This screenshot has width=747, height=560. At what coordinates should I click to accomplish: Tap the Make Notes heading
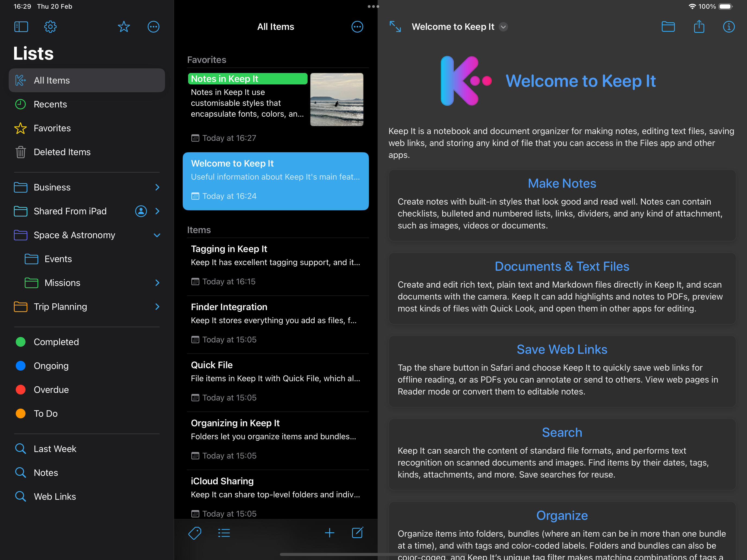point(562,184)
